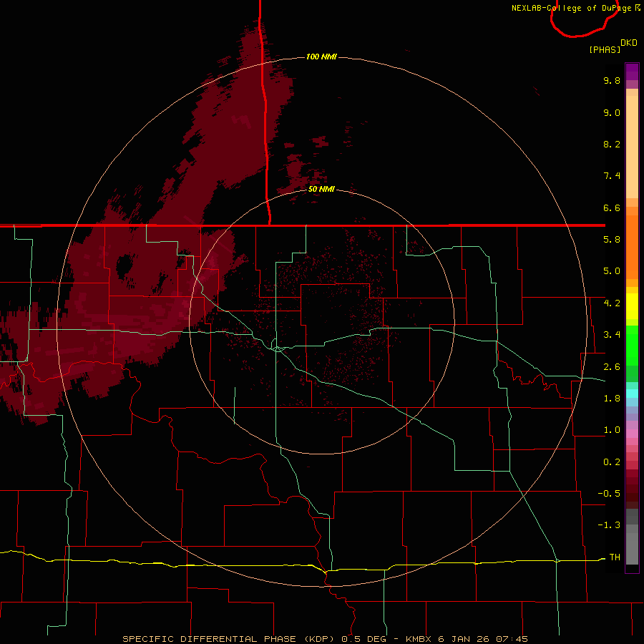Click the 6.6 scale value

(612, 208)
